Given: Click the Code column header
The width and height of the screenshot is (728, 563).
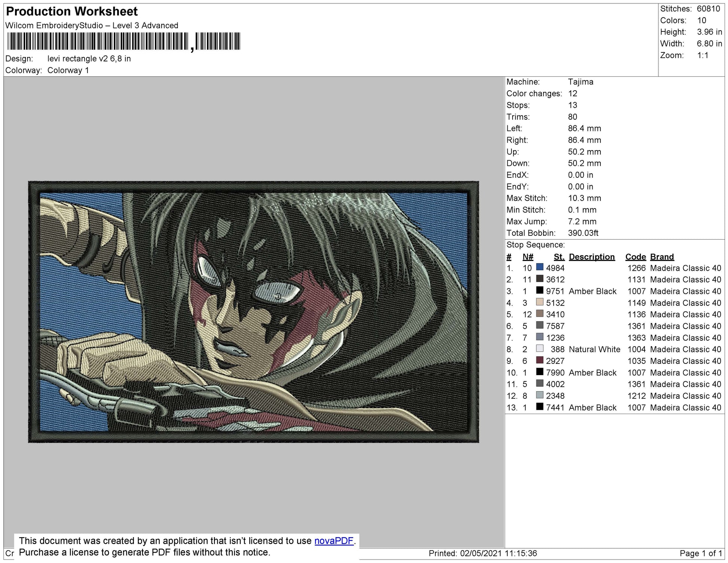Looking at the screenshot, I should 635,257.
